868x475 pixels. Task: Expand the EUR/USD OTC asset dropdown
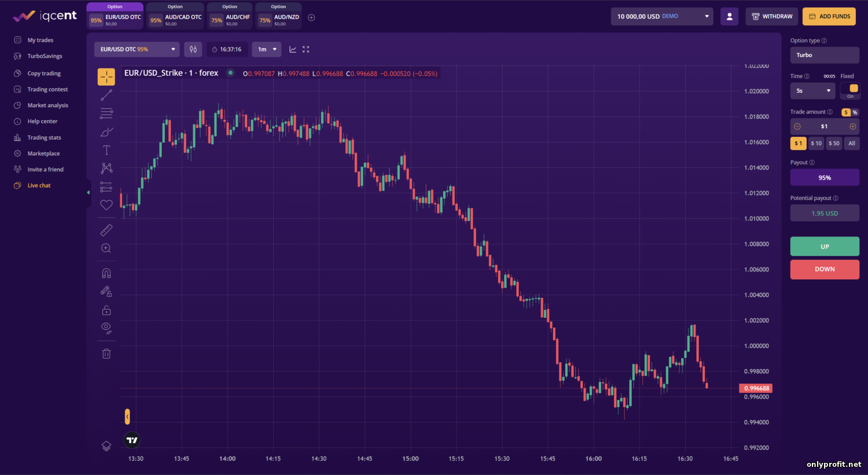(137, 49)
